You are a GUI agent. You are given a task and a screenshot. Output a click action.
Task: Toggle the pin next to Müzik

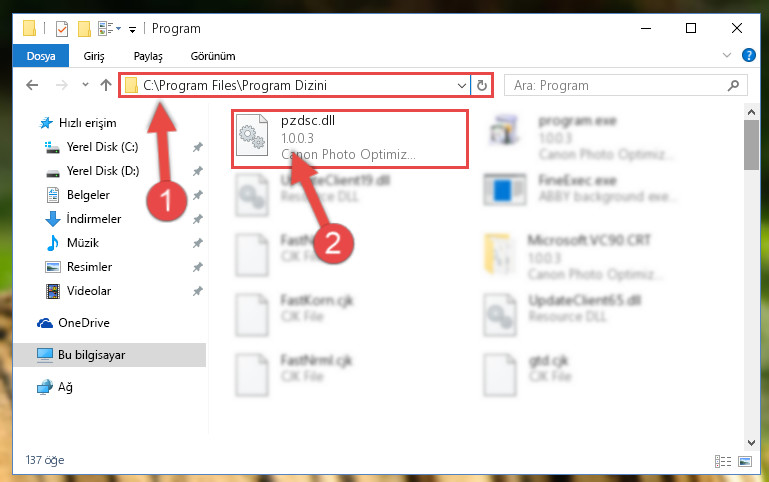click(198, 243)
